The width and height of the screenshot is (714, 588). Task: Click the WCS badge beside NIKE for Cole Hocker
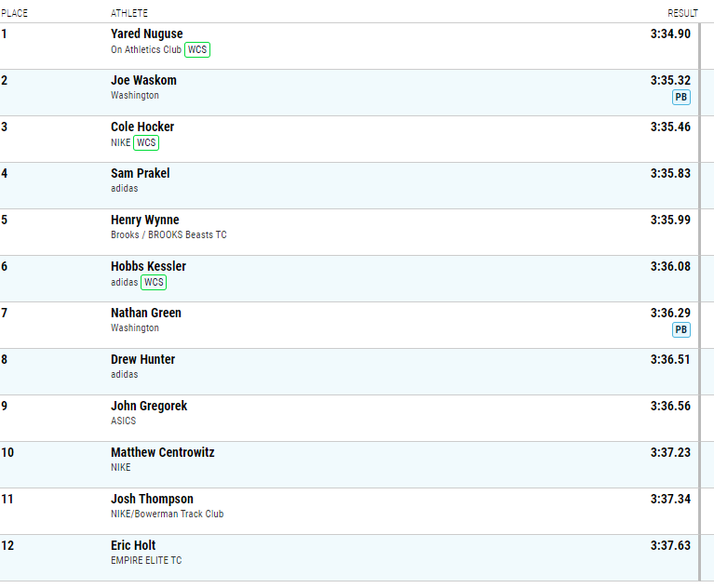146,142
